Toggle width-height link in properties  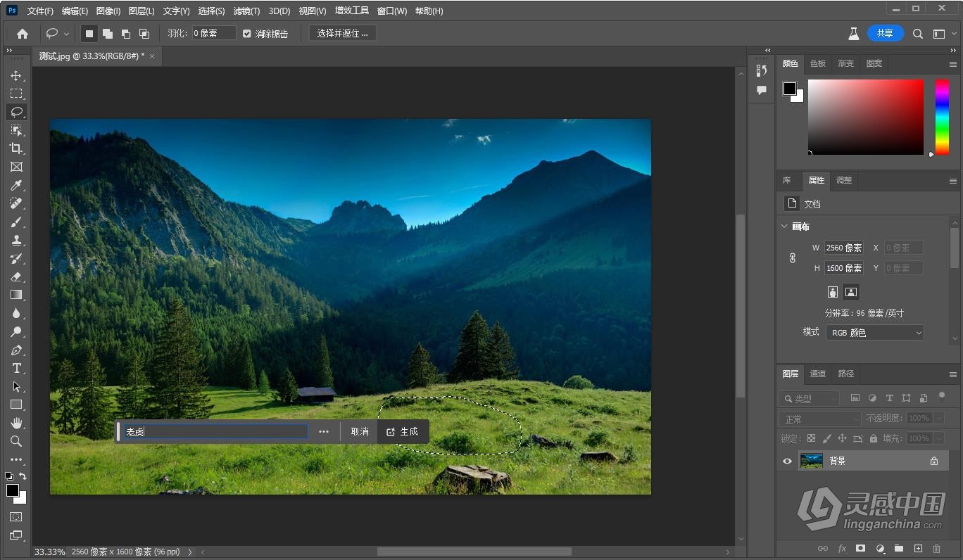pyautogui.click(x=793, y=258)
